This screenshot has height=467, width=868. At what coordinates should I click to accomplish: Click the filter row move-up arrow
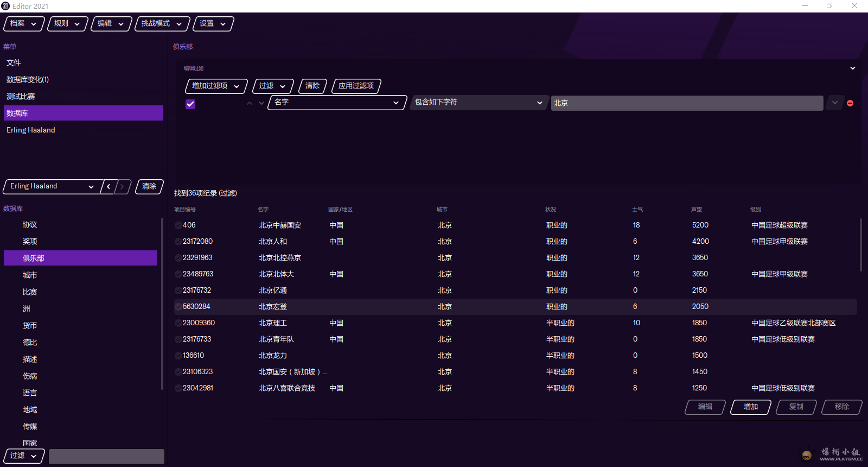click(250, 103)
